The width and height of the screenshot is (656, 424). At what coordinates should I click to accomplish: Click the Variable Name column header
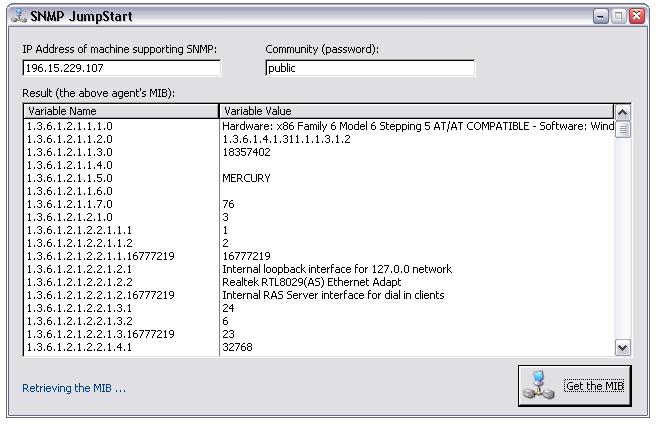121,111
